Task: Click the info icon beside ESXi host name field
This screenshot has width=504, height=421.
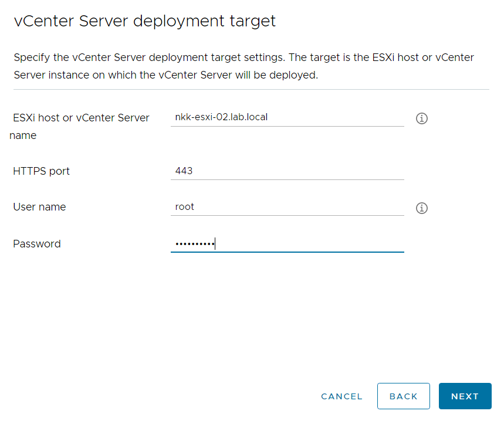Action: point(421,118)
